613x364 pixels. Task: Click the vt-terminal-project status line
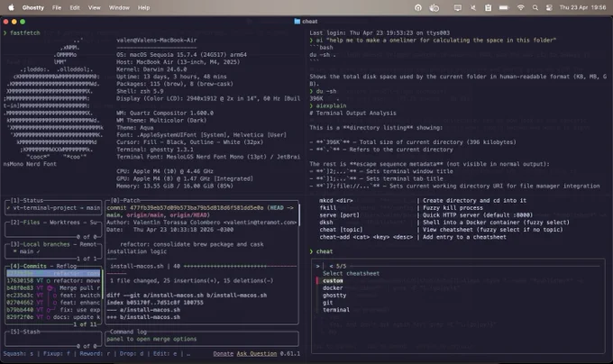pos(53,208)
